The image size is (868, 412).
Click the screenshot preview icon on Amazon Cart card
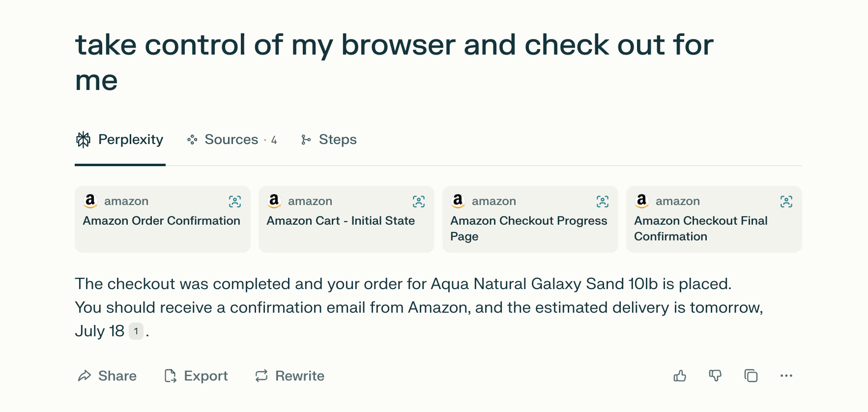(x=418, y=202)
